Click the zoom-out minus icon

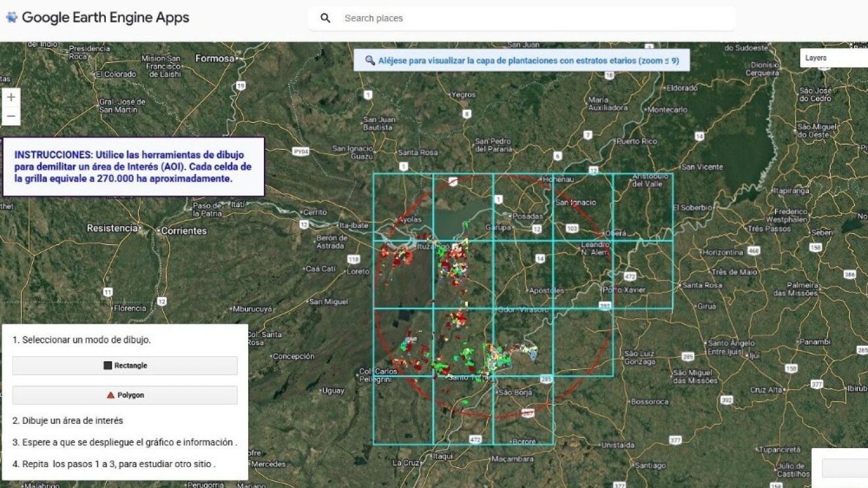(11, 116)
